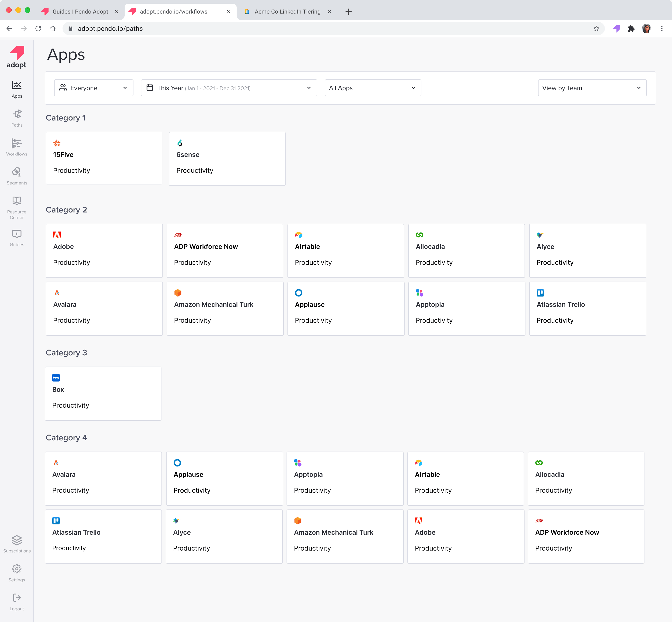This screenshot has height=622, width=672.
Task: Open Allocadia card in Category 4
Action: (x=586, y=479)
